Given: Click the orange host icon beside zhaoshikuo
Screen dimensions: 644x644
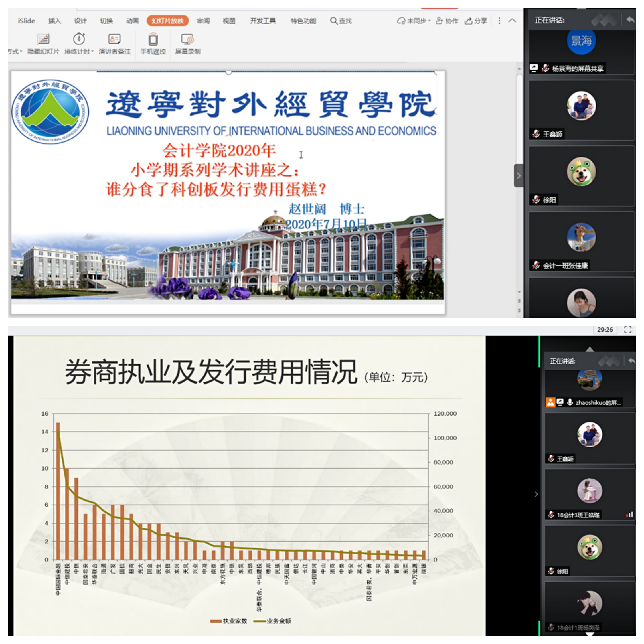Looking at the screenshot, I should (x=550, y=402).
